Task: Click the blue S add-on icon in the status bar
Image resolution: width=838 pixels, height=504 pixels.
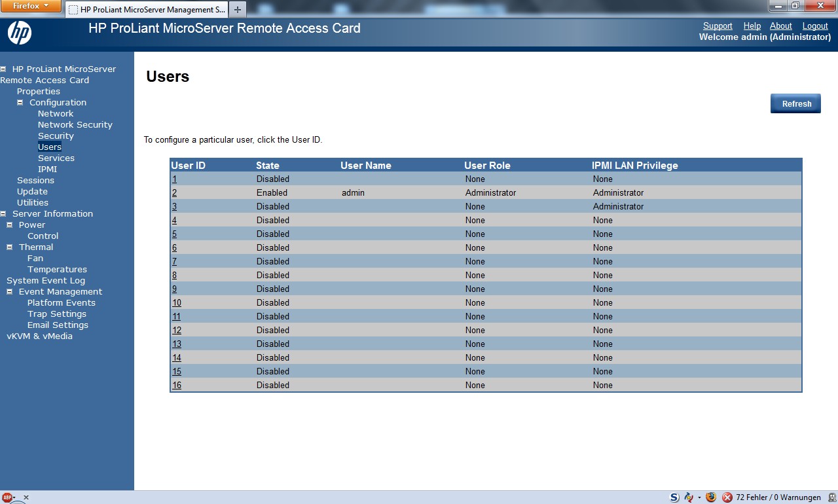Action: [x=674, y=497]
